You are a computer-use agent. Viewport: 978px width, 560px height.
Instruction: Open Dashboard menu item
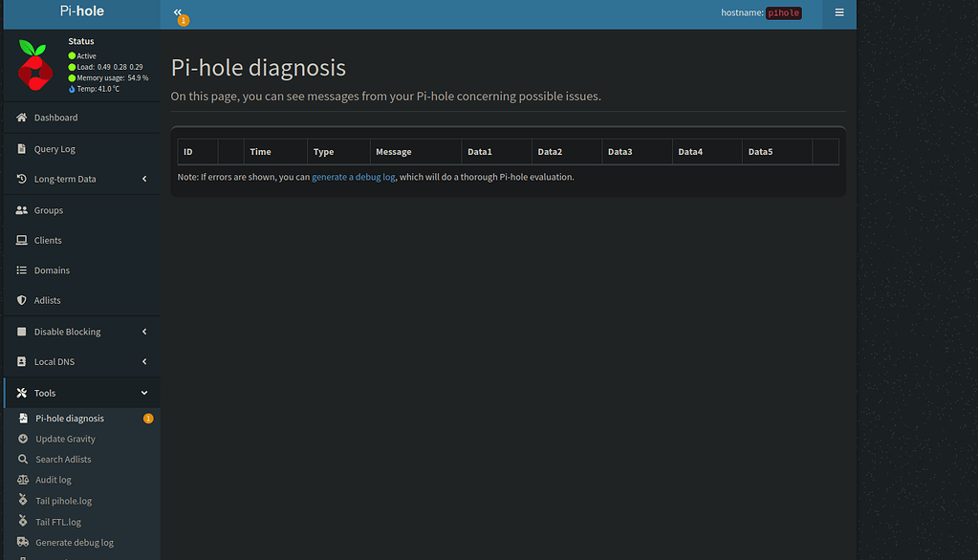coord(81,118)
